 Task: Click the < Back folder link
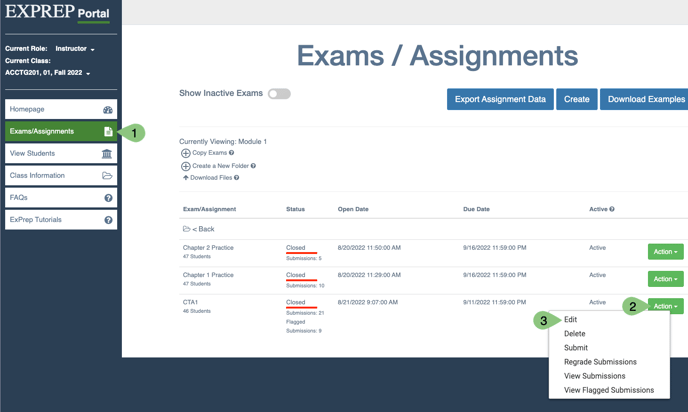click(x=203, y=229)
